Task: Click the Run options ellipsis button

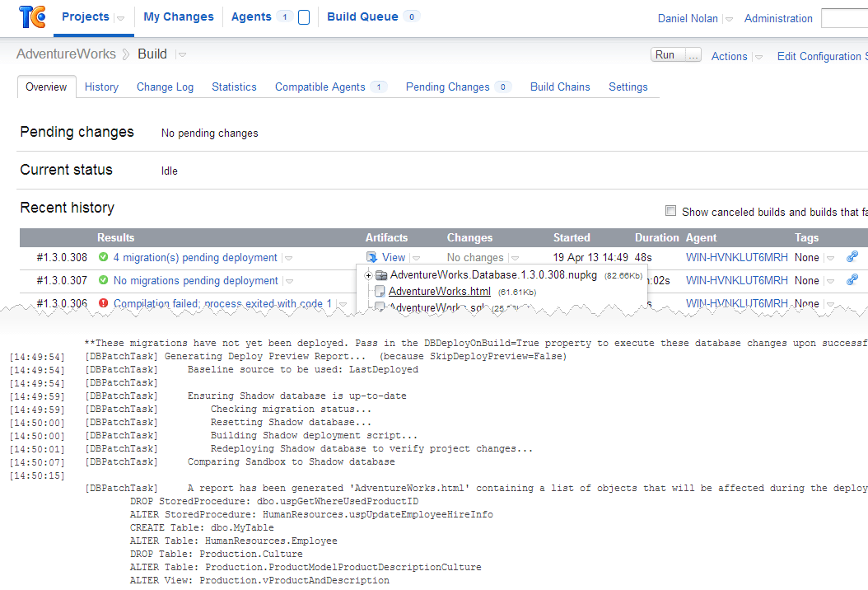Action: pyautogui.click(x=693, y=55)
